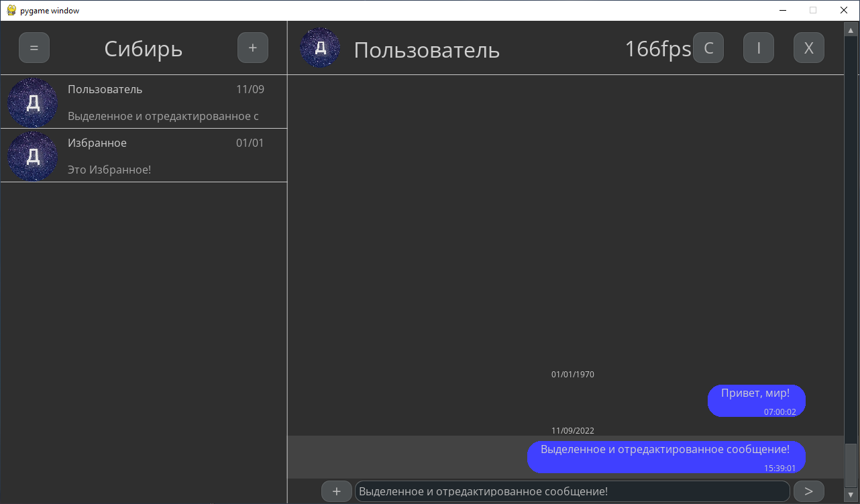
Task: Click the "+" icon to create a new chat
Action: coord(252,47)
